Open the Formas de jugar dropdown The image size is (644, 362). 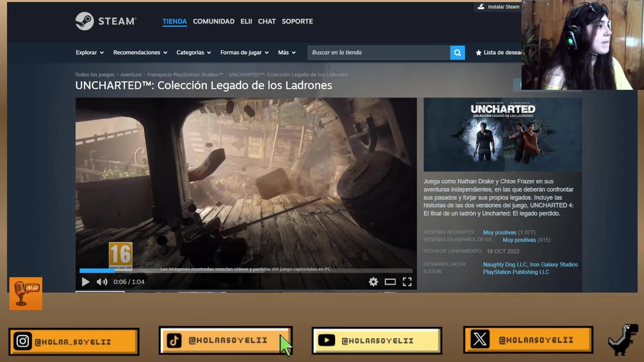pos(245,52)
